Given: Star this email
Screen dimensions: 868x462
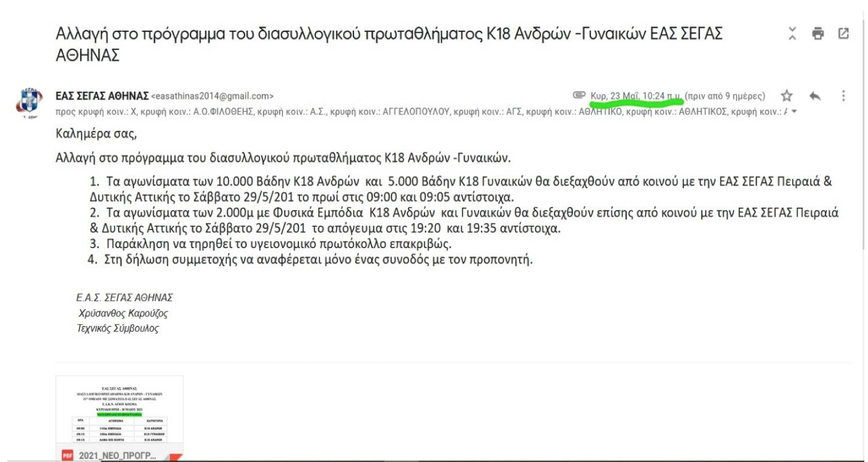Looking at the screenshot, I should point(786,96).
